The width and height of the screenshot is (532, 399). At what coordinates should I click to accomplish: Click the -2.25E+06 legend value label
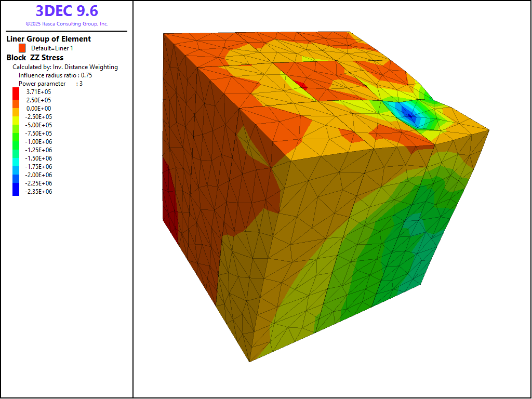(x=38, y=183)
